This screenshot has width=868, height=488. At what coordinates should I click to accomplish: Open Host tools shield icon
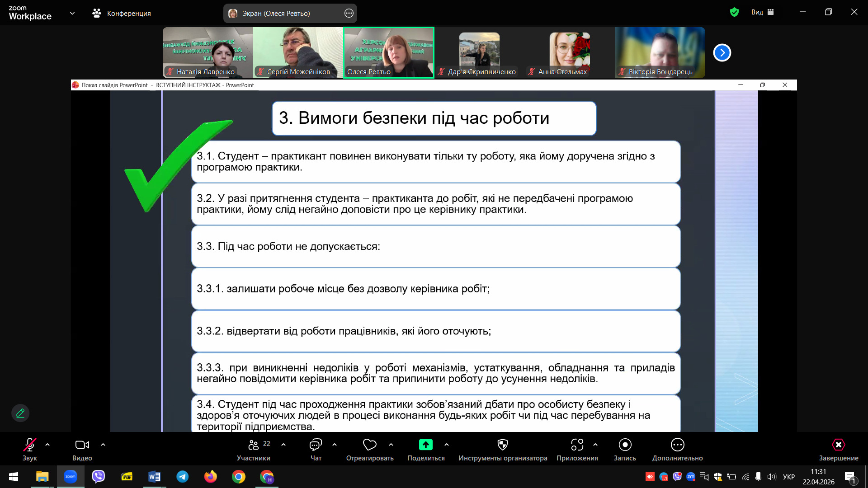[502, 445]
